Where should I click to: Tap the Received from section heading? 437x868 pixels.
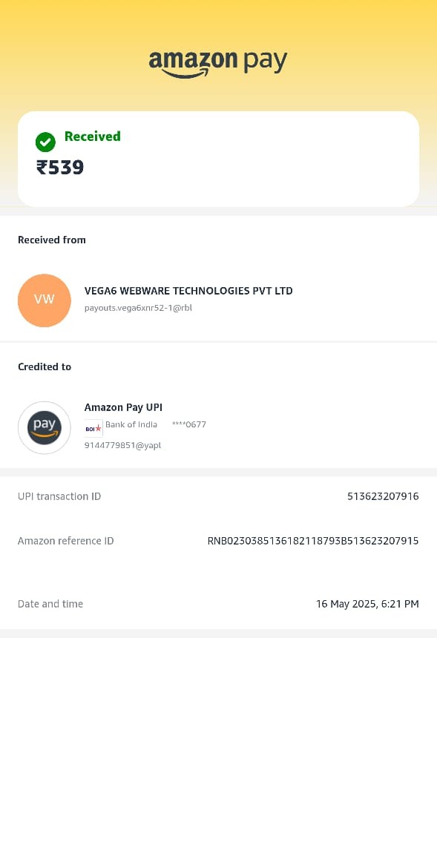(x=51, y=240)
